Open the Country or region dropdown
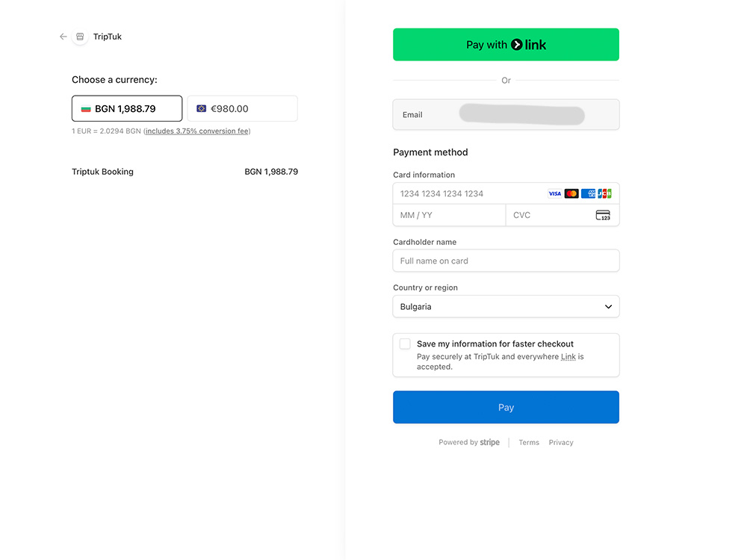 tap(506, 307)
